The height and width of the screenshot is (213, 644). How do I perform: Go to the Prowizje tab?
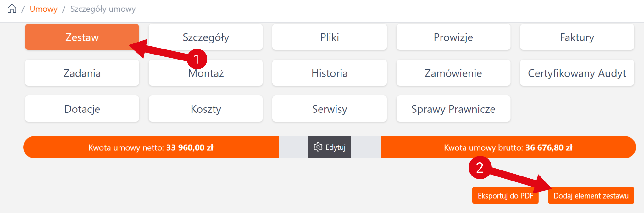tap(453, 37)
